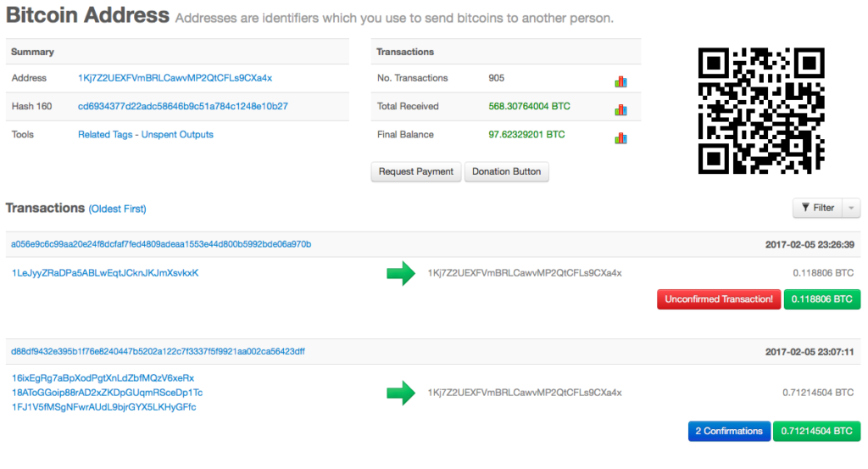Open sender address 1LeJyyZRaDPa5ABLwEqtJCknJKJmXsvkxK

point(105,273)
